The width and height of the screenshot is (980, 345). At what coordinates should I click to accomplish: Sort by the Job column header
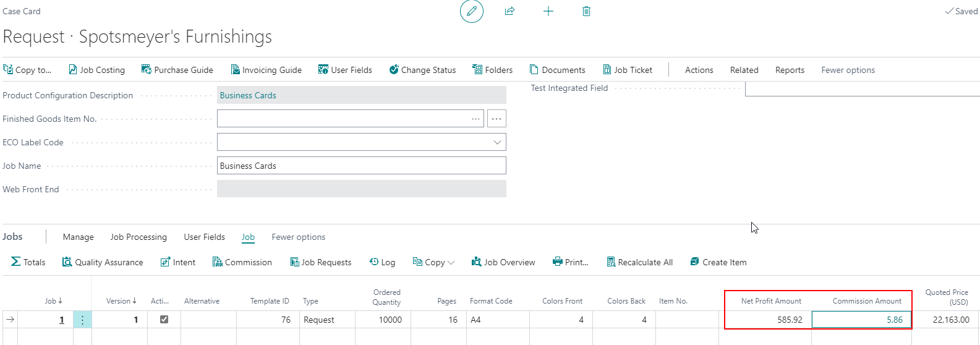pos(54,301)
